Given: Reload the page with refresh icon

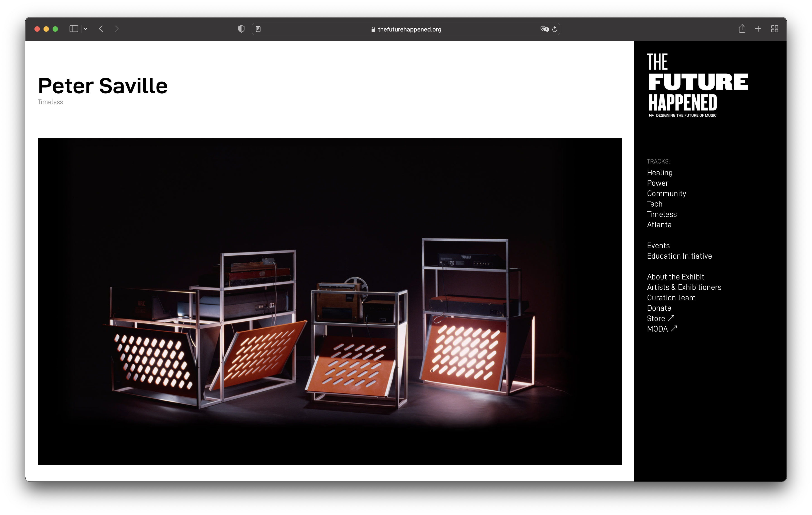Looking at the screenshot, I should coord(555,29).
